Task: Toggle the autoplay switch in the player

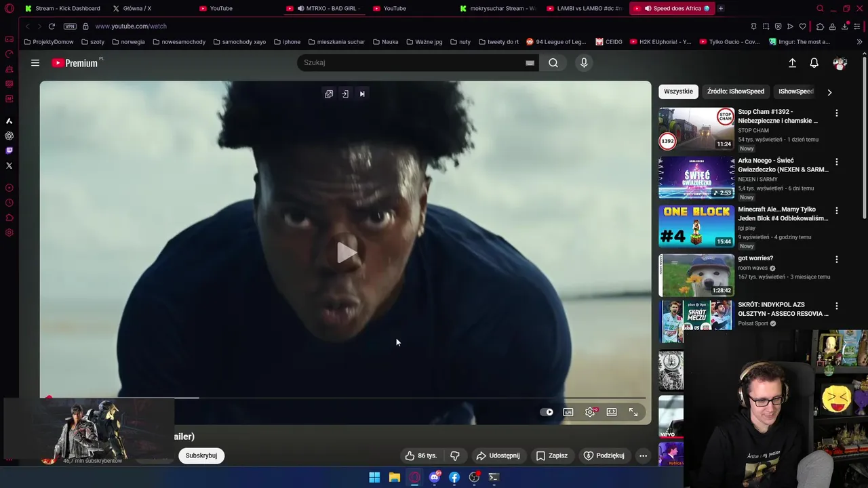Action: pos(547,412)
